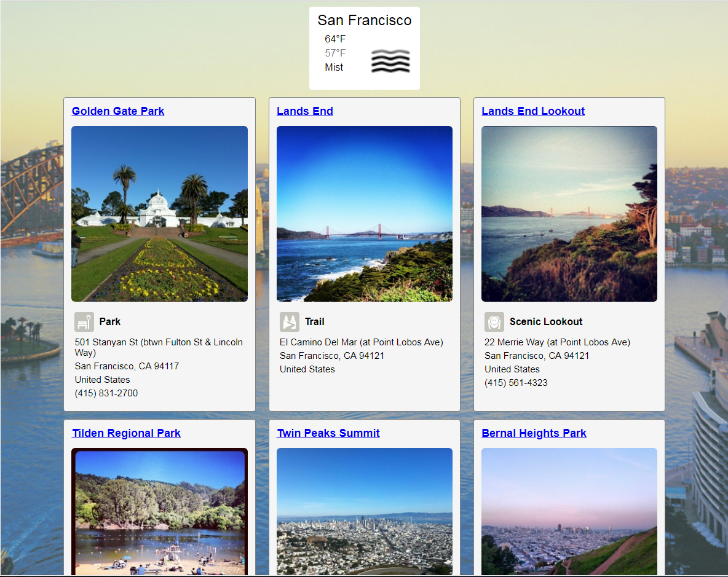Screen dimensions: 728x577
Task: Click United States in Lands End card
Action: (307, 369)
